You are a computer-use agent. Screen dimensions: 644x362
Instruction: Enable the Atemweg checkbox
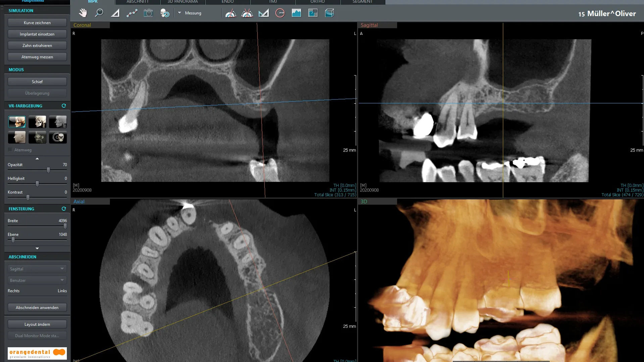[10, 150]
